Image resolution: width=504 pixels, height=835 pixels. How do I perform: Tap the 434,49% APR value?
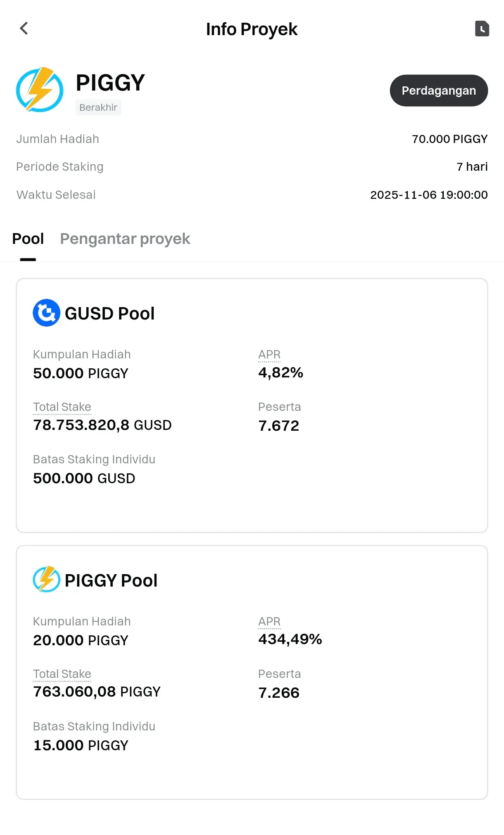(290, 639)
